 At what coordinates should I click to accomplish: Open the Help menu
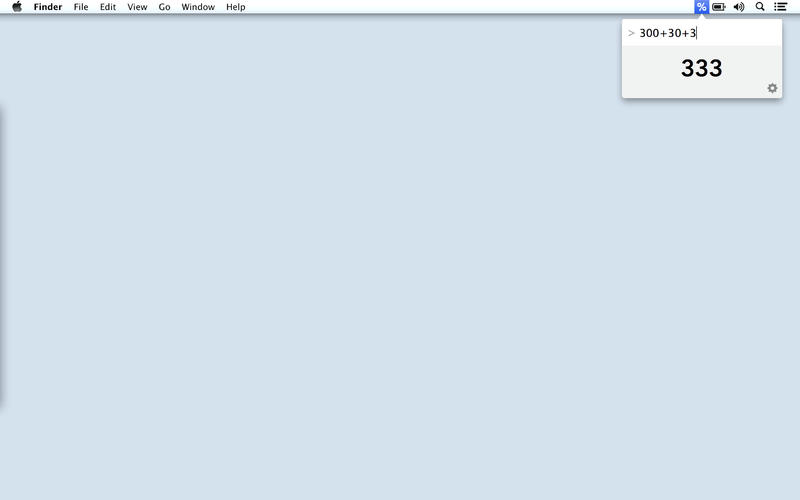click(x=236, y=7)
